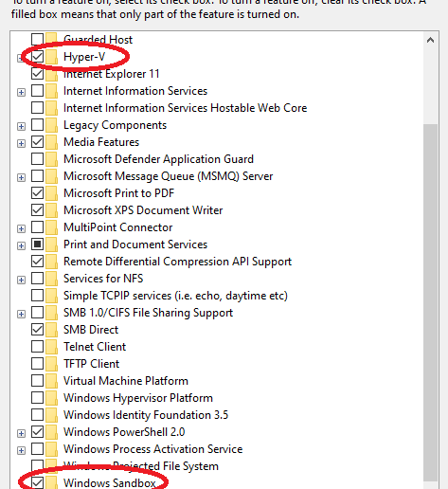
Task: Expand the Services for NFS node
Action: click(21, 280)
